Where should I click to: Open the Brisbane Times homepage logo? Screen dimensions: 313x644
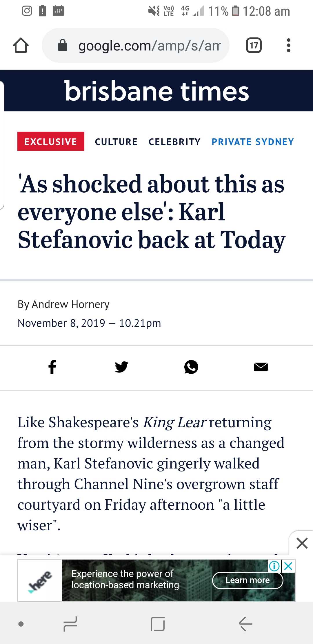click(x=156, y=91)
